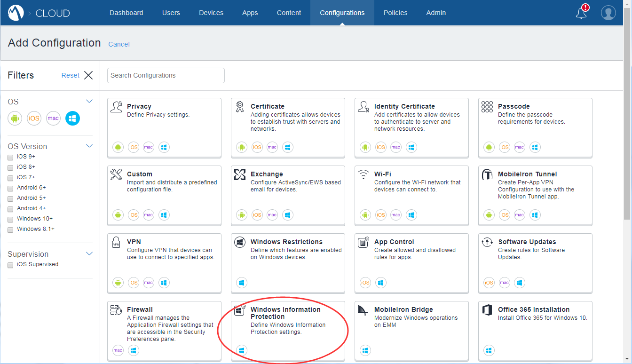Click the MobileIron Tunnel configuration icon
Screen dimensions: 632x364
487,175
